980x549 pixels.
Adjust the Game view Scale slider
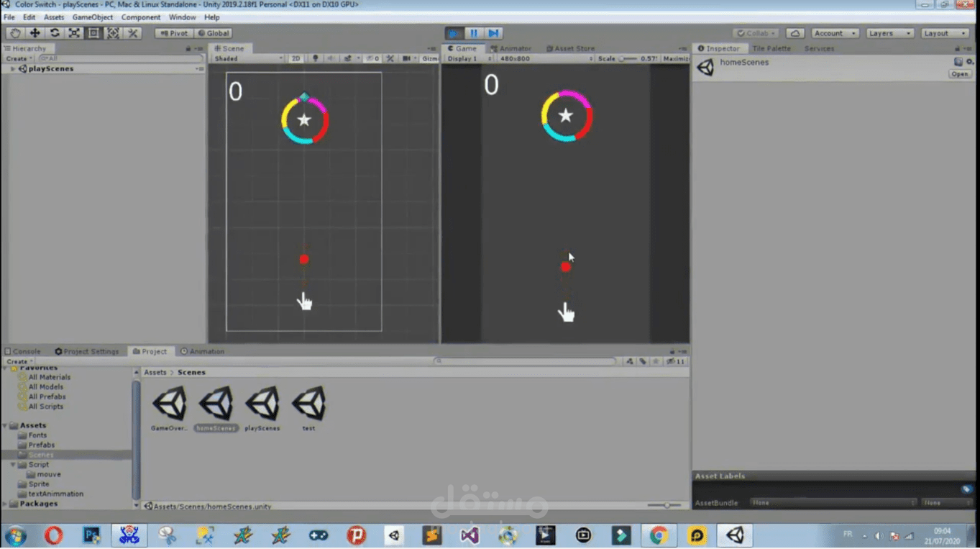[627, 58]
